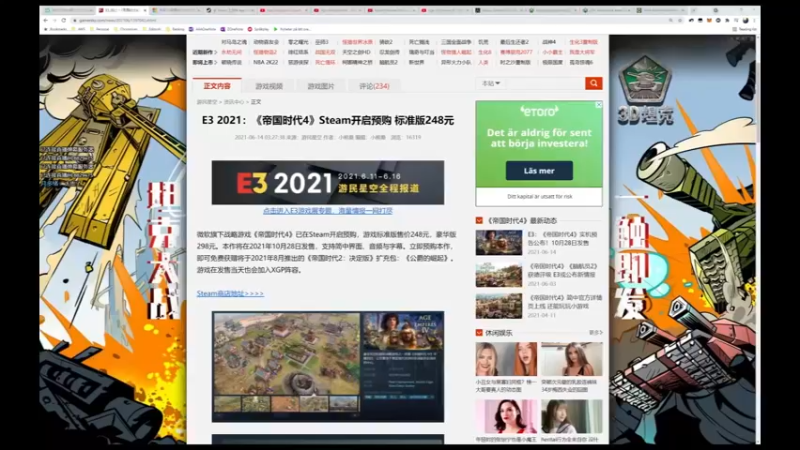Open the 10月28日发售 news thumbnail
Image resolution: width=800 pixels, height=450 pixels.
coord(498,242)
